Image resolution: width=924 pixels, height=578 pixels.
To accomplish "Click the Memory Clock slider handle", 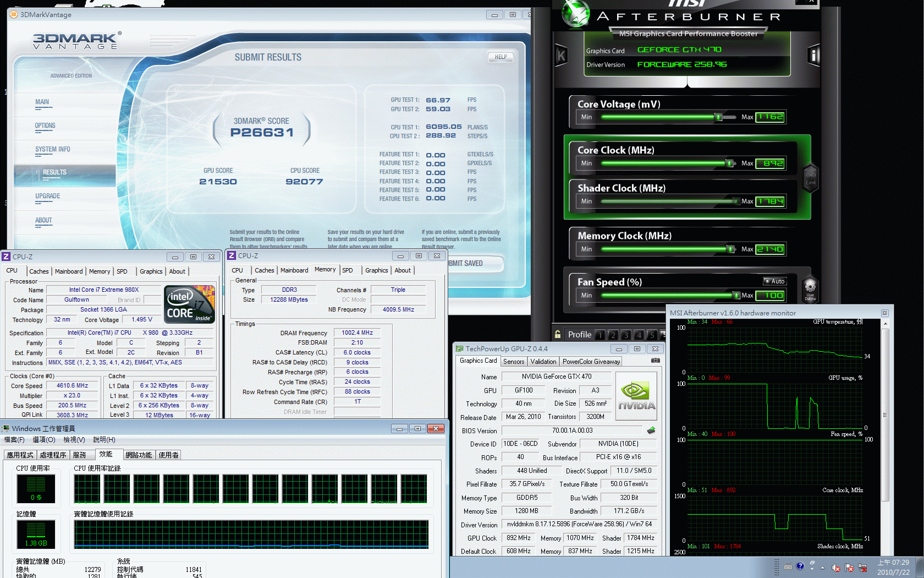I will pos(731,249).
